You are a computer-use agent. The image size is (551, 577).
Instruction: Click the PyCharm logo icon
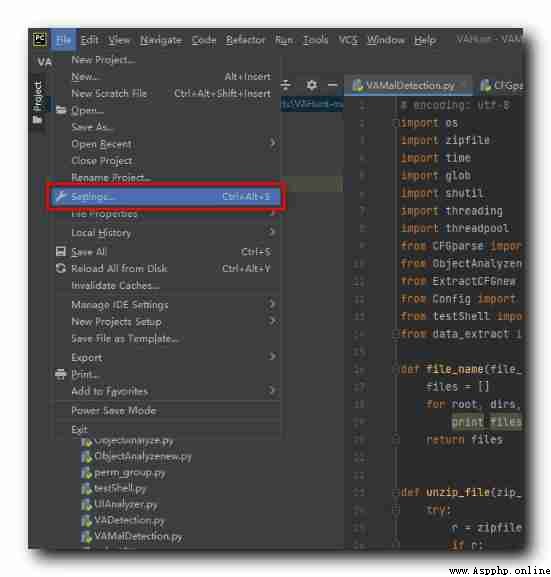[40, 39]
